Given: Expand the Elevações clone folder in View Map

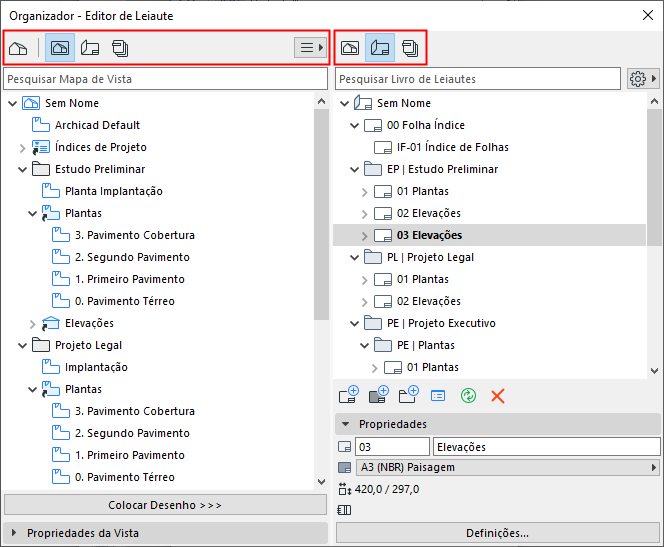Looking at the screenshot, I should [33, 324].
